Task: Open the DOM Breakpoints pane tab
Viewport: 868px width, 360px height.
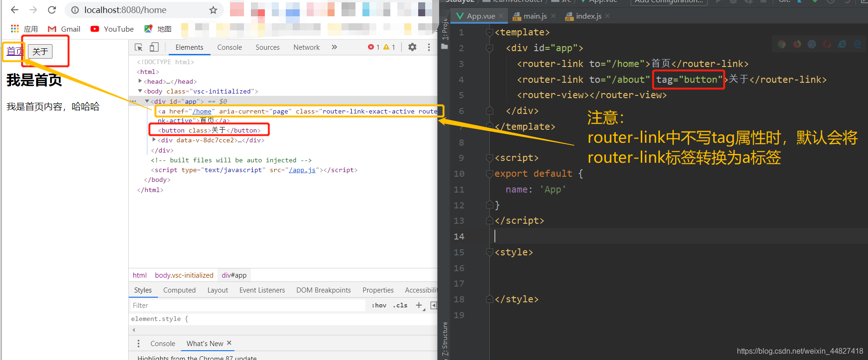Action: pyautogui.click(x=323, y=290)
